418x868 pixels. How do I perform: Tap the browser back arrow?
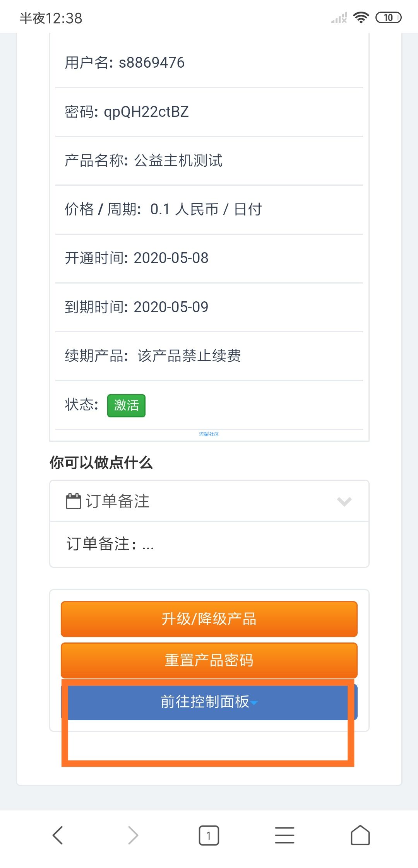click(58, 835)
